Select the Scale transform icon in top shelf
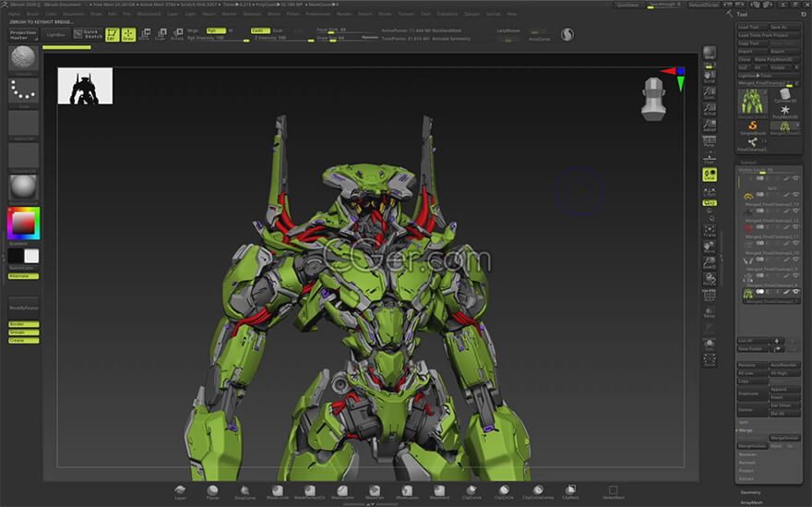This screenshot has height=507, width=812. pyautogui.click(x=161, y=35)
